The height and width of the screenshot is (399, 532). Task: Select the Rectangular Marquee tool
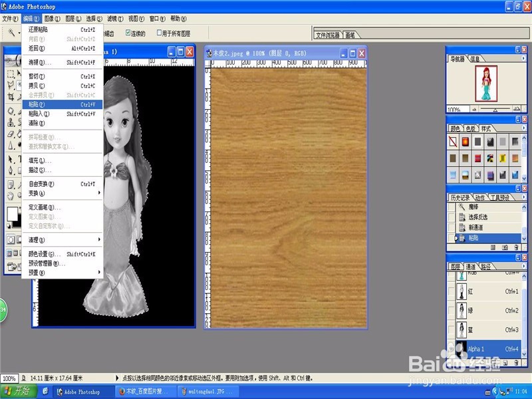coord(11,74)
